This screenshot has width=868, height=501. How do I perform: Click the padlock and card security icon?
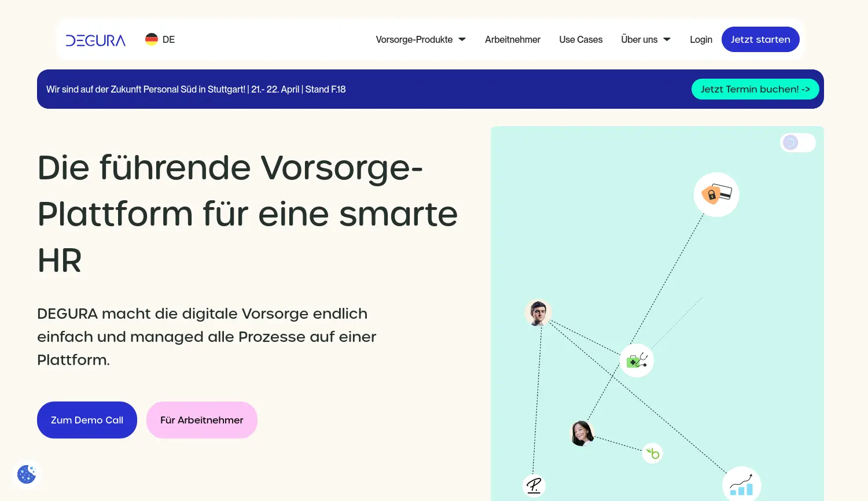coord(716,194)
